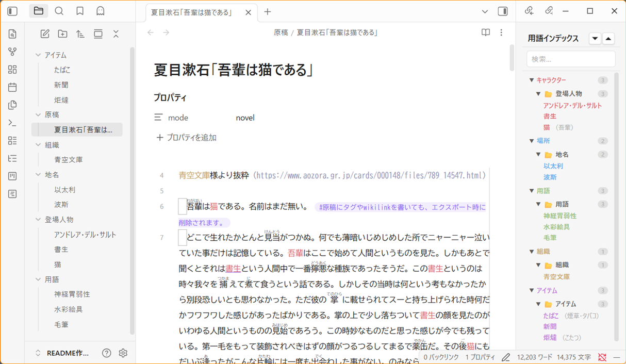Open graph view from ribbon
This screenshot has height=364, width=626.
point(12,52)
